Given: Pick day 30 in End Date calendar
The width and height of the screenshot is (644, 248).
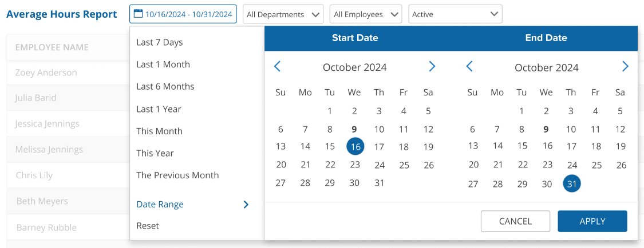Looking at the screenshot, I should tap(547, 184).
